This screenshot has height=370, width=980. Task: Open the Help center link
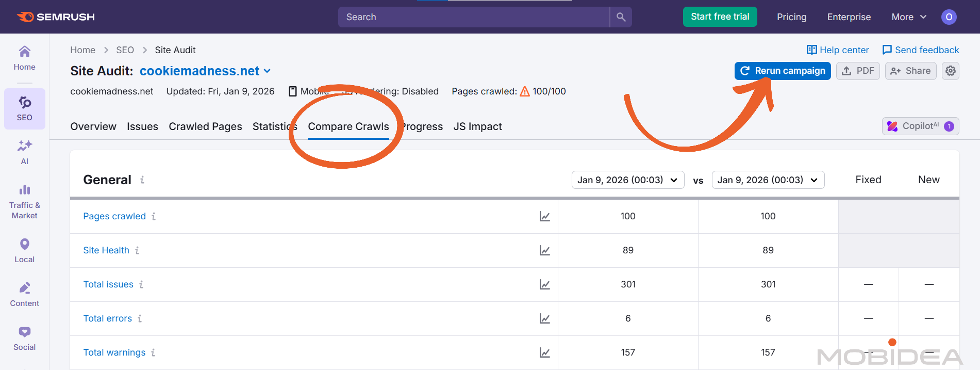click(x=838, y=50)
